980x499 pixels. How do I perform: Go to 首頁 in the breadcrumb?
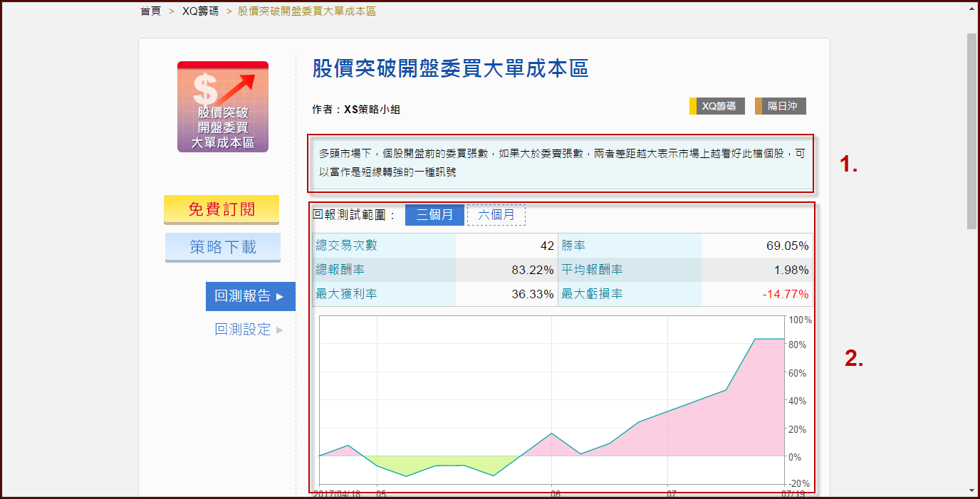tap(150, 11)
